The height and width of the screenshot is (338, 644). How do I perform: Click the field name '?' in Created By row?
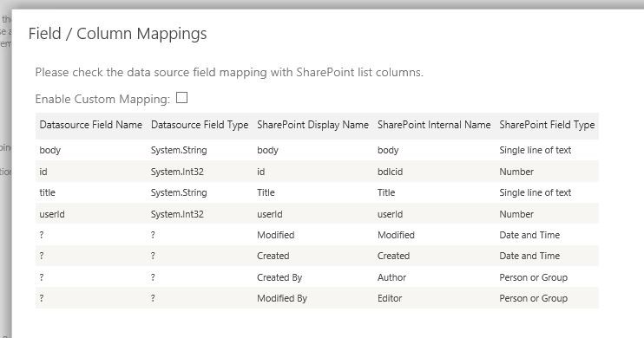42,277
